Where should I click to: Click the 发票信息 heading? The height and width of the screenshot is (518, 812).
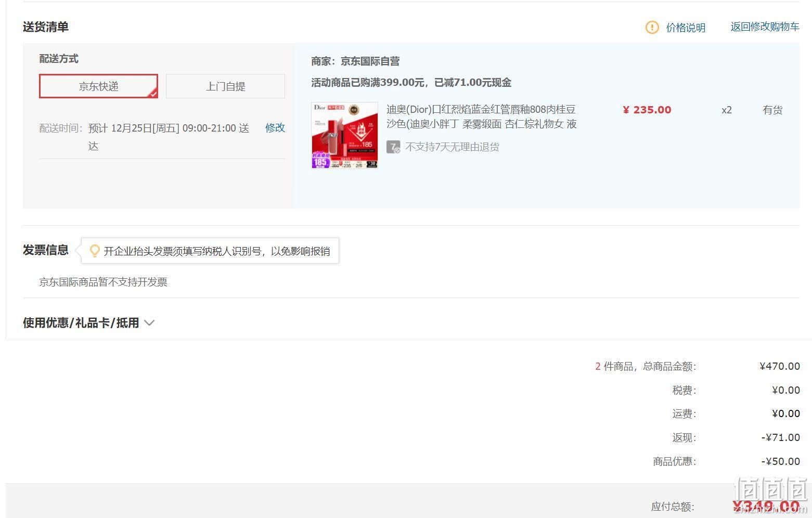[x=46, y=250]
